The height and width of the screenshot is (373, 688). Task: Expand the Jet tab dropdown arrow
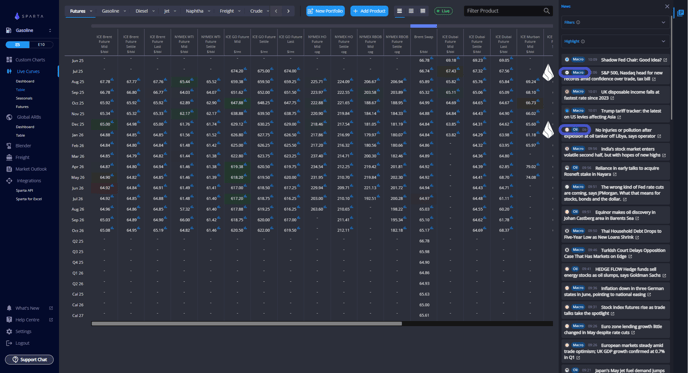[175, 11]
